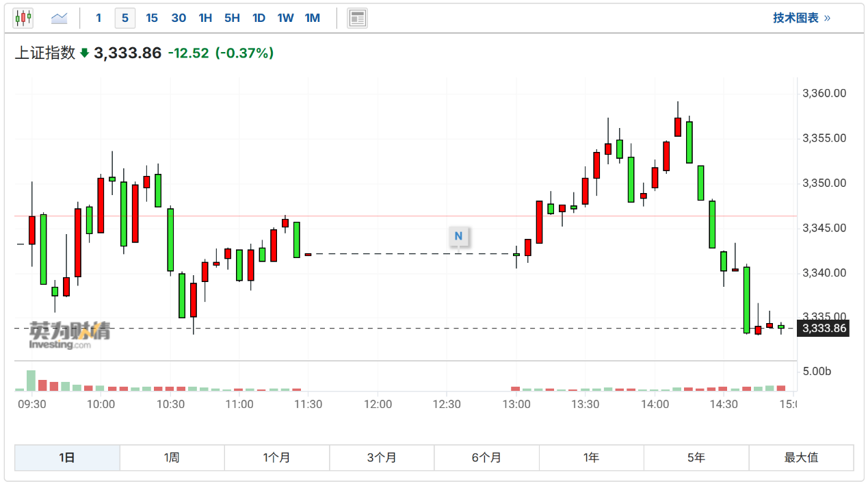Select the 5H interval
The height and width of the screenshot is (486, 868).
[x=232, y=18]
